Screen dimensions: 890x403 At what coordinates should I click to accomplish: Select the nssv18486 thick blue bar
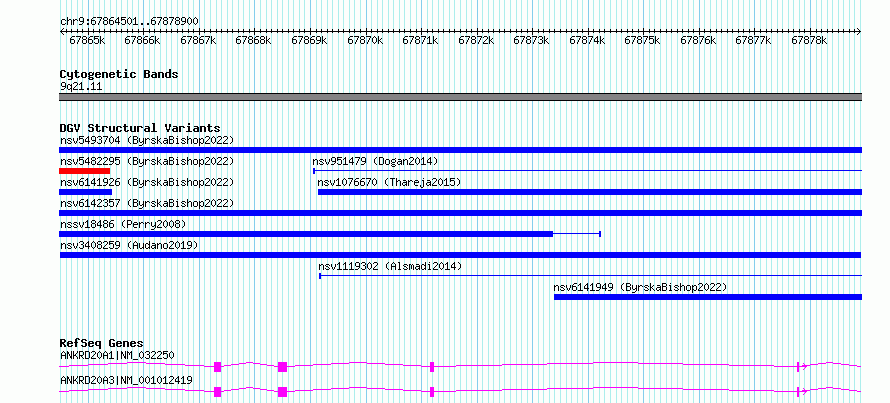point(306,234)
